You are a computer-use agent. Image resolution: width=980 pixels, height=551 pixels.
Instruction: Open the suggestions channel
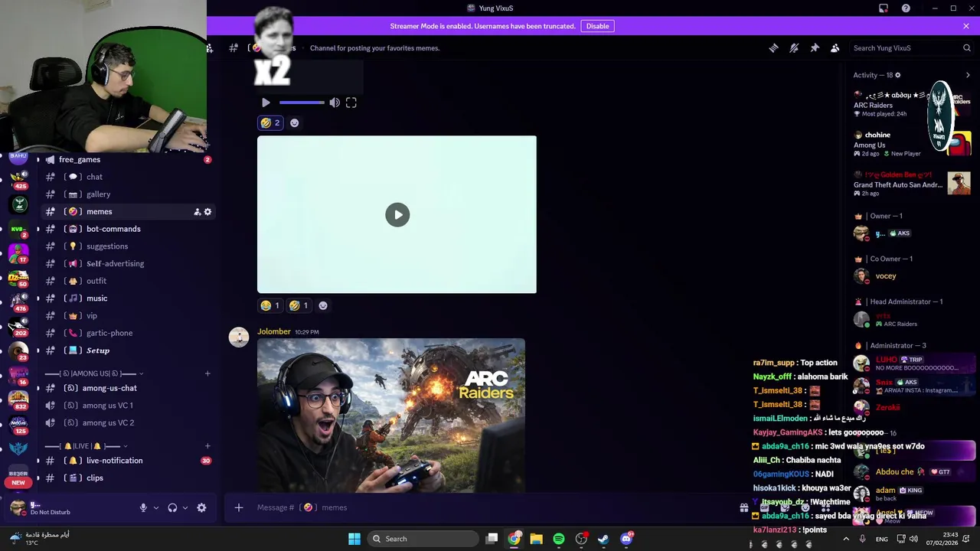(x=127, y=246)
